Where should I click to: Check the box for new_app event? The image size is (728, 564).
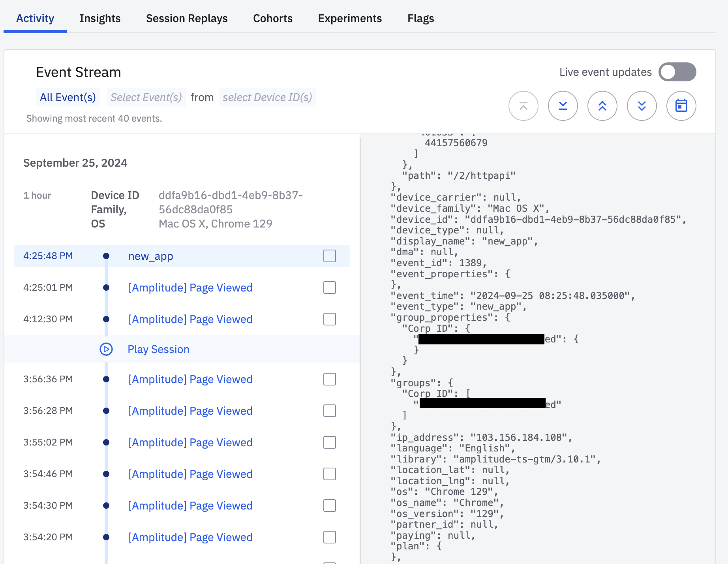(330, 256)
